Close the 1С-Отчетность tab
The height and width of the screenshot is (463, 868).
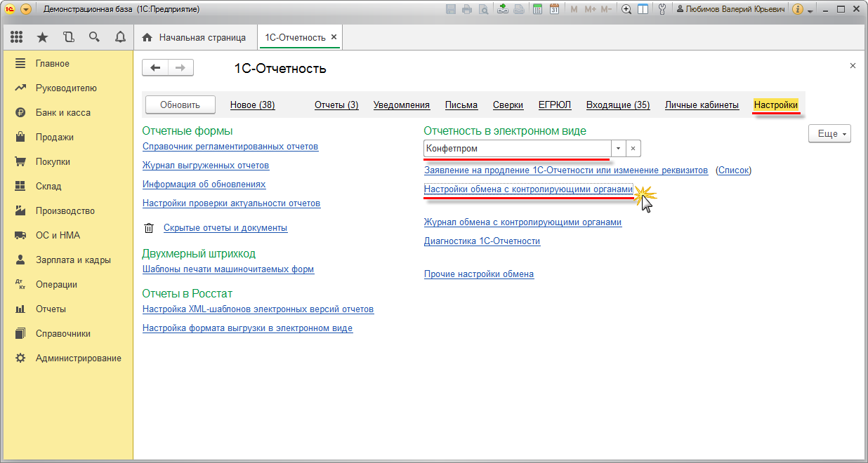coord(334,37)
